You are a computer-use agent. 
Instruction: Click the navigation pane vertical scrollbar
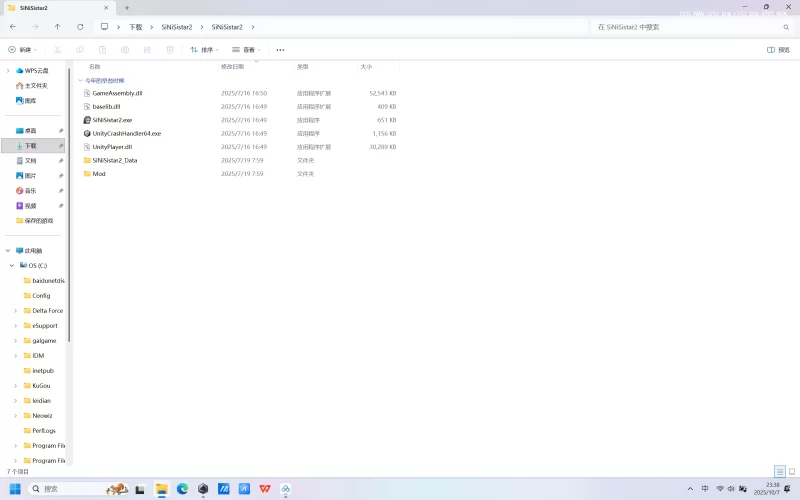coord(69,204)
